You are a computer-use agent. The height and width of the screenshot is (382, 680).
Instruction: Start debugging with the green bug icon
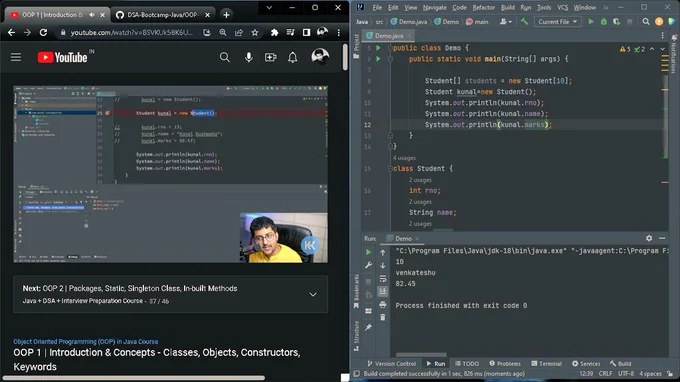point(604,22)
